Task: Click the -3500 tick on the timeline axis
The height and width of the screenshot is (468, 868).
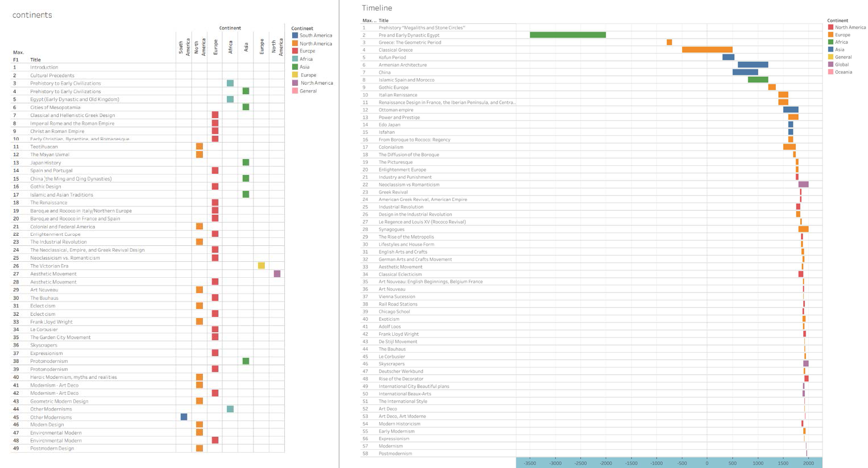Action: tap(530, 463)
